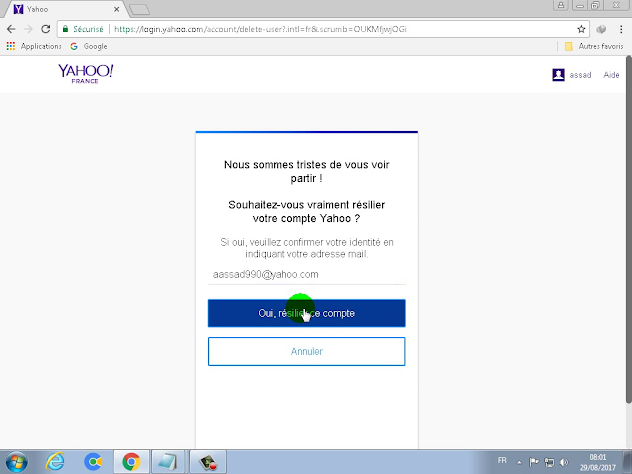Bookmark this page with the star icon
Viewport: 632px width, 474px height.
(x=581, y=29)
